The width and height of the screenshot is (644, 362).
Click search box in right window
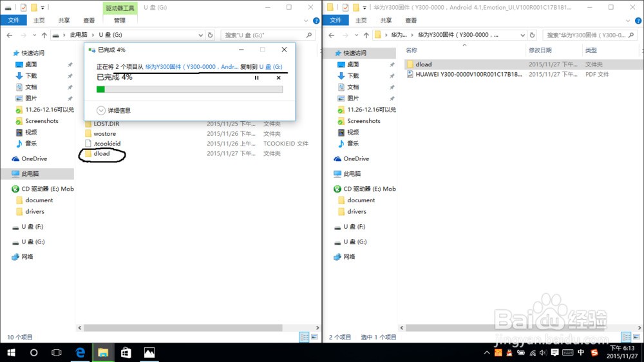pos(590,35)
